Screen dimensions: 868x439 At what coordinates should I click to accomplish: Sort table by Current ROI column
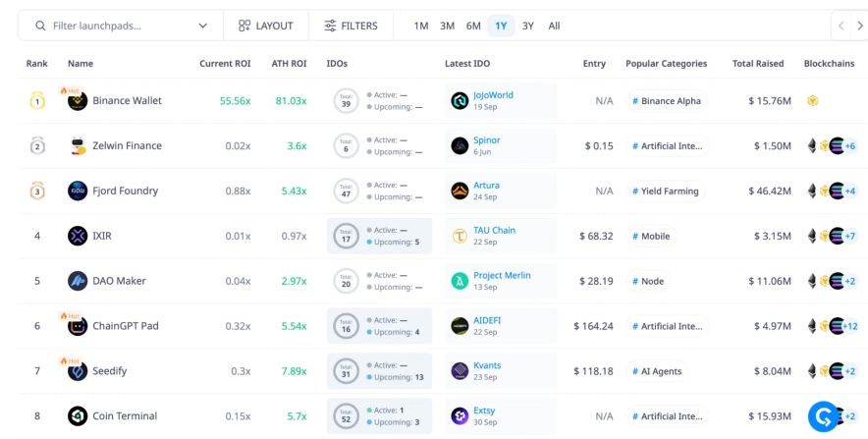[225, 64]
